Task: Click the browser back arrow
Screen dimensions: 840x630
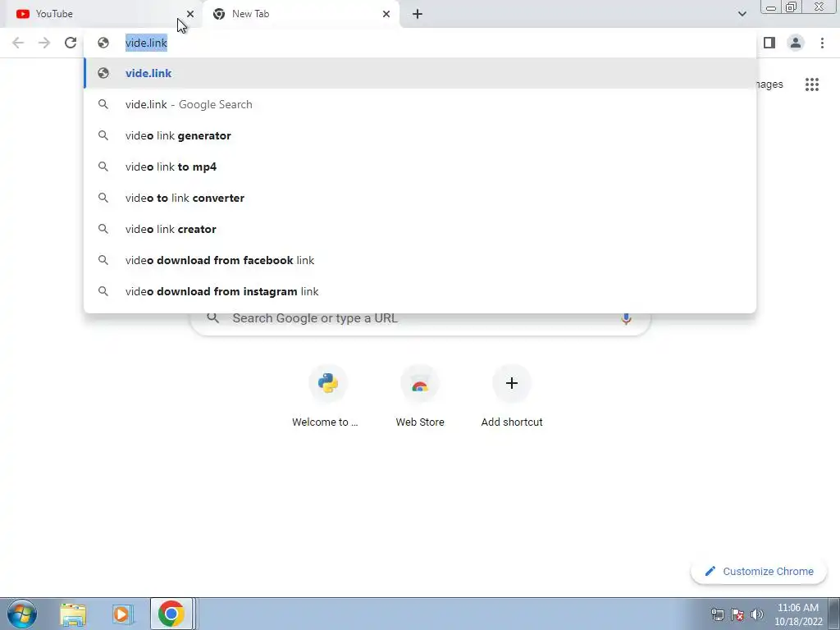Action: [x=18, y=43]
